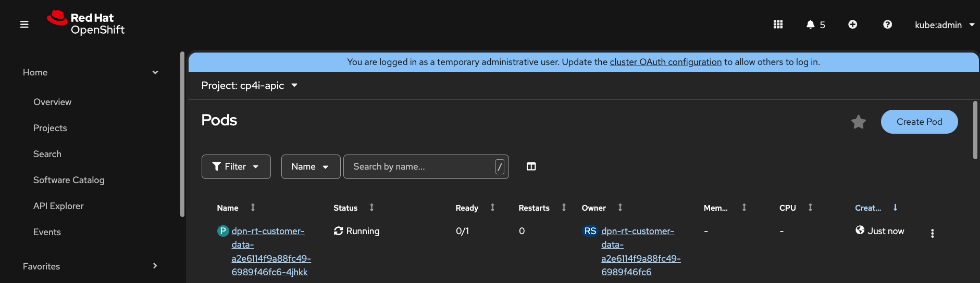
Task: Click the P pod badge icon
Action: 222,231
